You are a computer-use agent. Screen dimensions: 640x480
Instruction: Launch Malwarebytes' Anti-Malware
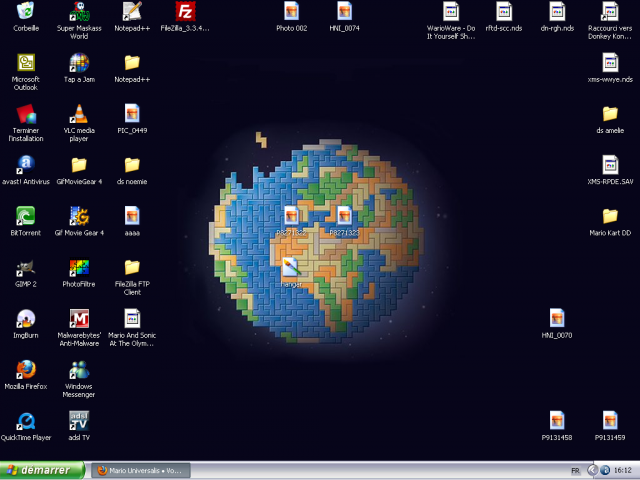tap(79, 318)
